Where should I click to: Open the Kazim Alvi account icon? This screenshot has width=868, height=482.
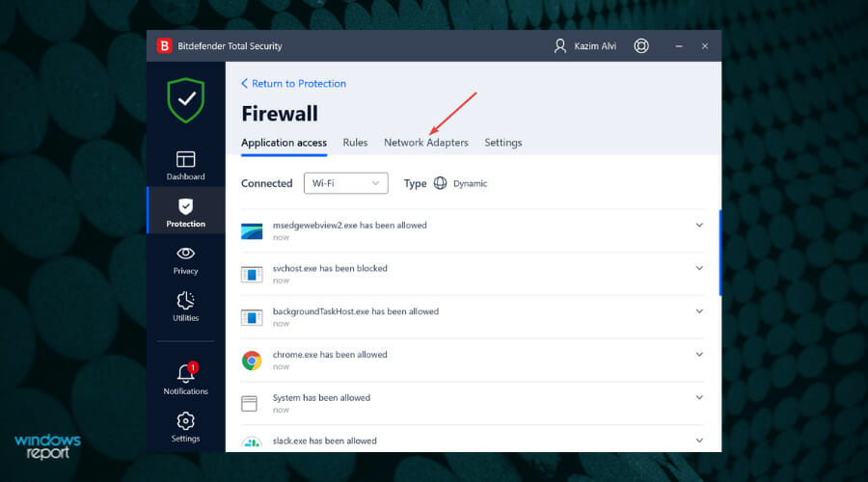560,46
